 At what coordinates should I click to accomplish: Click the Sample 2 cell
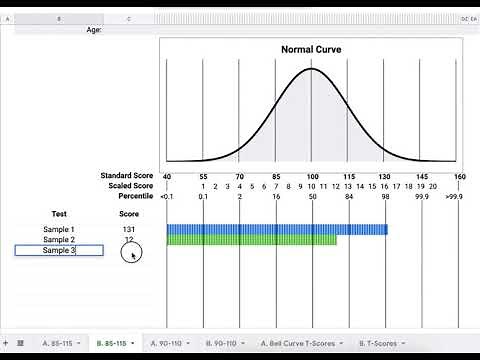tap(59, 240)
